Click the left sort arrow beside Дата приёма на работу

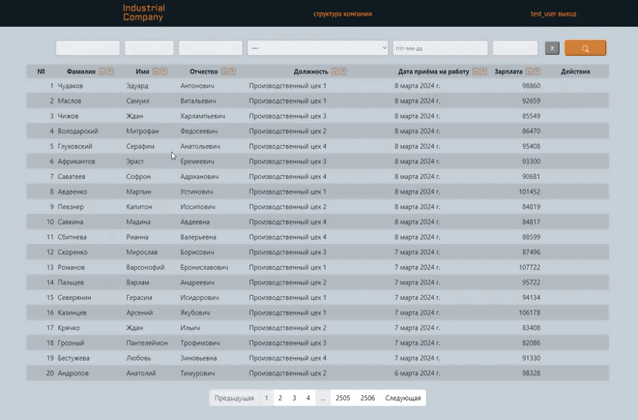[475, 71]
